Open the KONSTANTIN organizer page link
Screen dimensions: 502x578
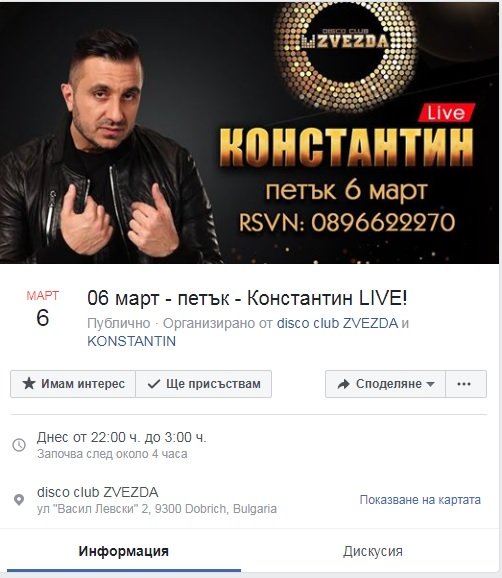tap(131, 341)
